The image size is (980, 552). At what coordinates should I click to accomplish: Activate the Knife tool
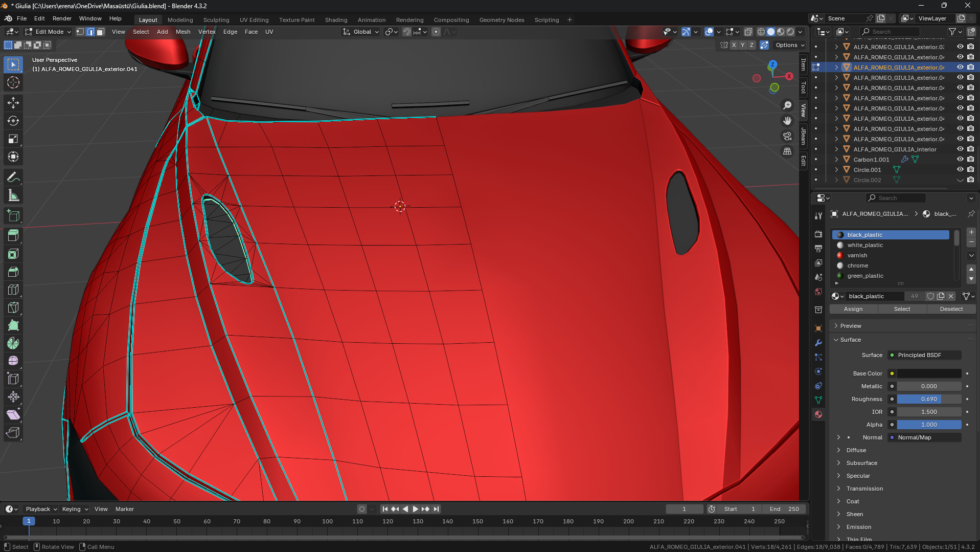13,307
